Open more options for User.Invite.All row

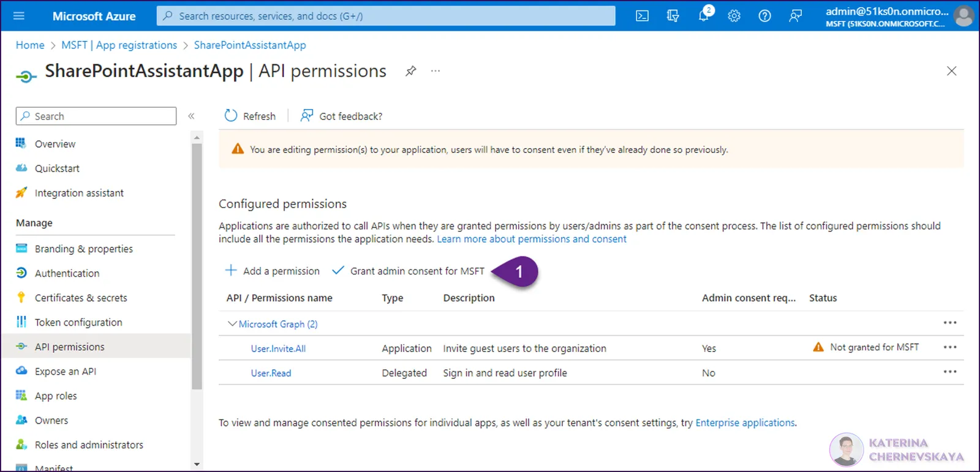[x=950, y=347]
